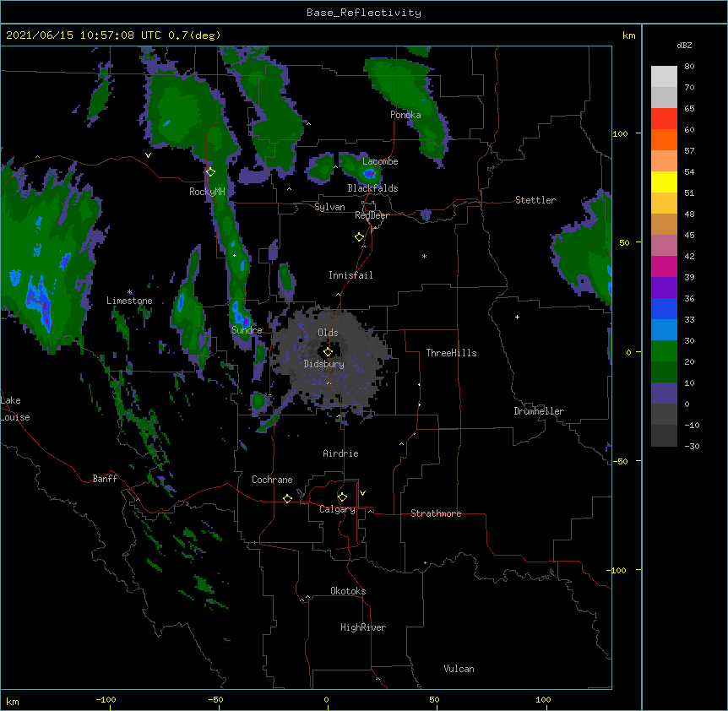Click the Drumheller city label
The height and width of the screenshot is (711, 728).
[539, 411]
